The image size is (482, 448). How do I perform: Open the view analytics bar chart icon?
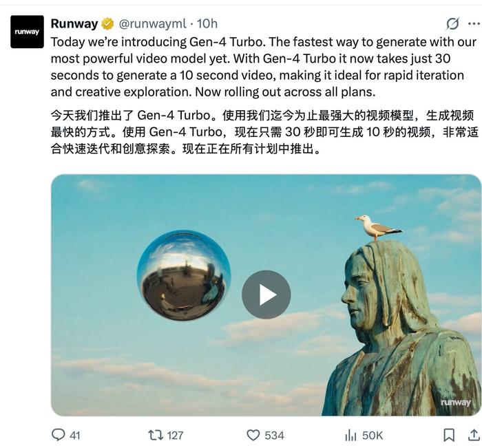pos(350,435)
